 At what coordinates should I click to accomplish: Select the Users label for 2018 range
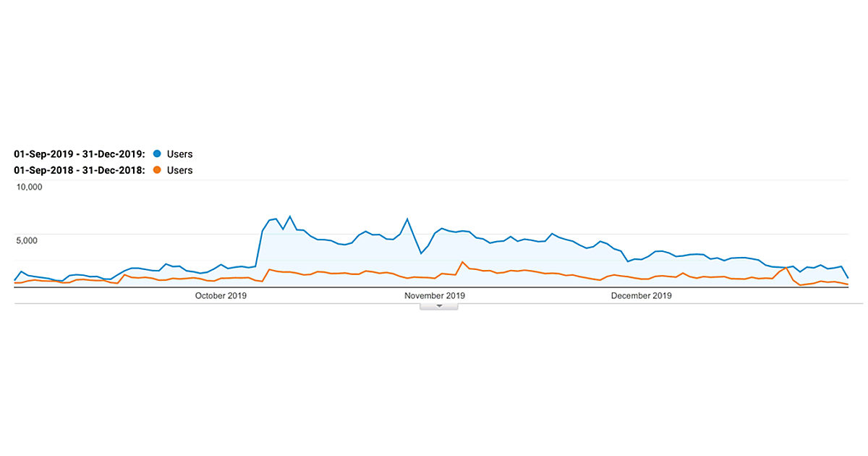click(179, 170)
